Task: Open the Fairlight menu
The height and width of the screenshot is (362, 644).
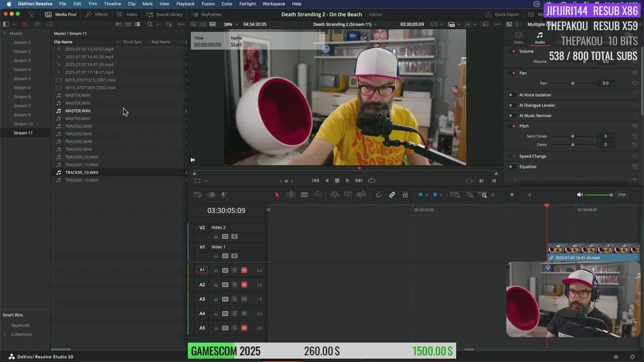Action: click(247, 4)
